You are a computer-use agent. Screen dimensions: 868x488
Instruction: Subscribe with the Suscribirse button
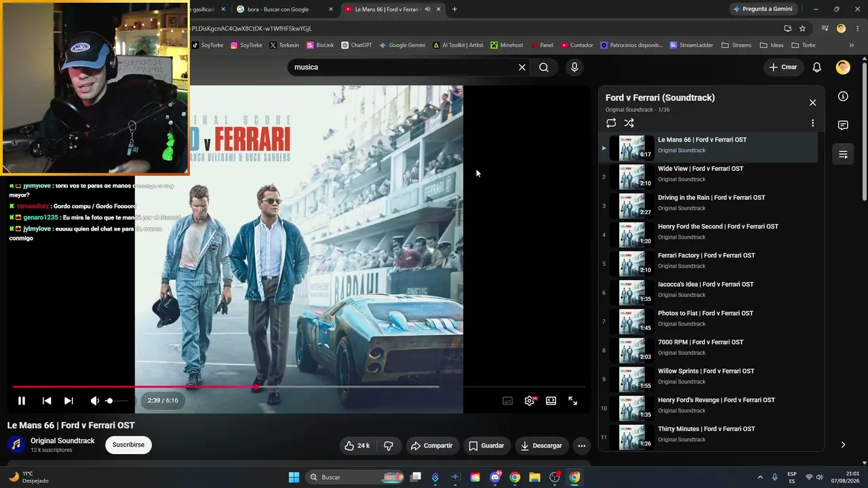pos(128,445)
